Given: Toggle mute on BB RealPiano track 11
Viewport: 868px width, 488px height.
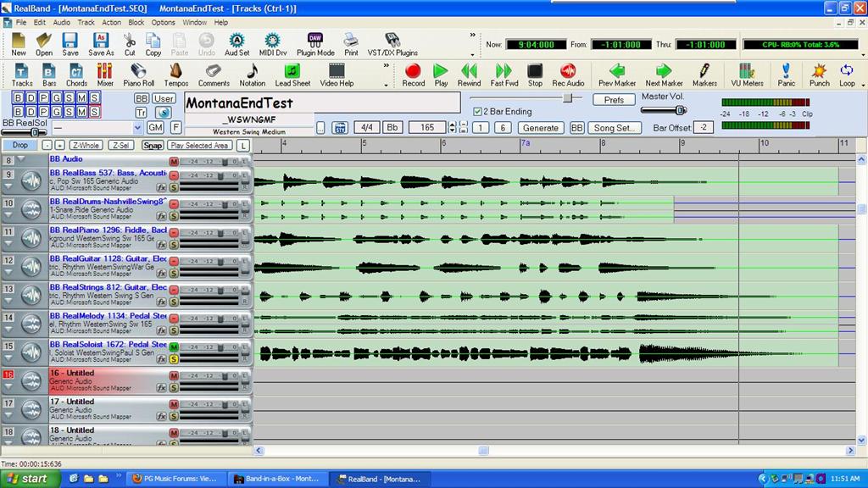Looking at the screenshot, I should (x=174, y=232).
